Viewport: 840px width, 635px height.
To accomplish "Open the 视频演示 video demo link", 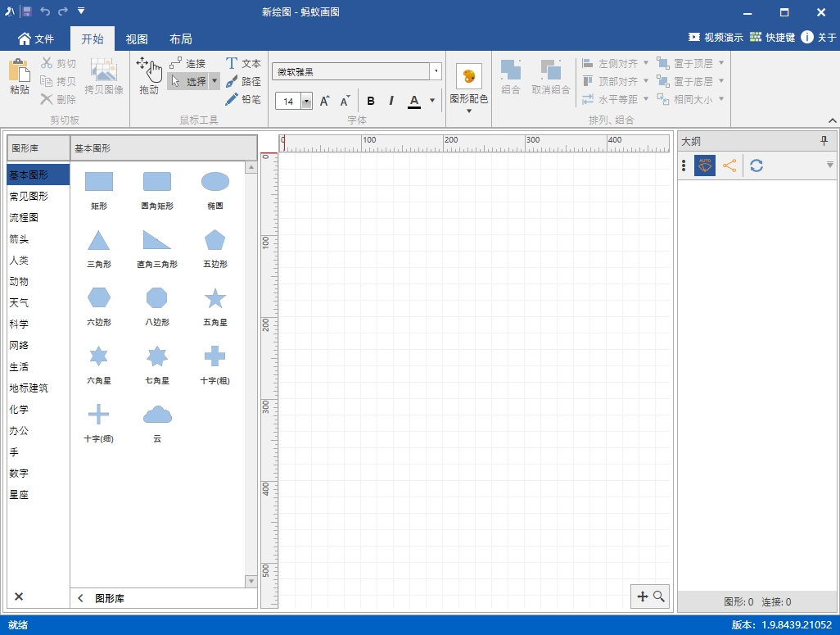I will click(716, 38).
